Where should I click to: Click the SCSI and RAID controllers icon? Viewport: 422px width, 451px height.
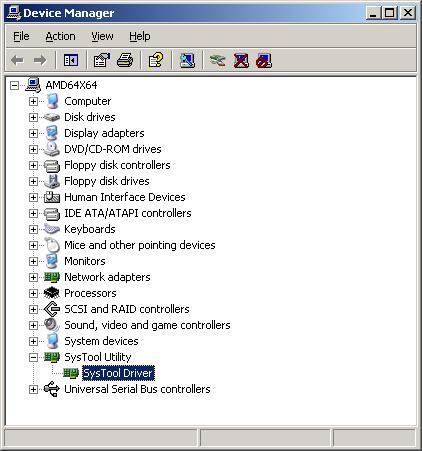click(x=52, y=309)
